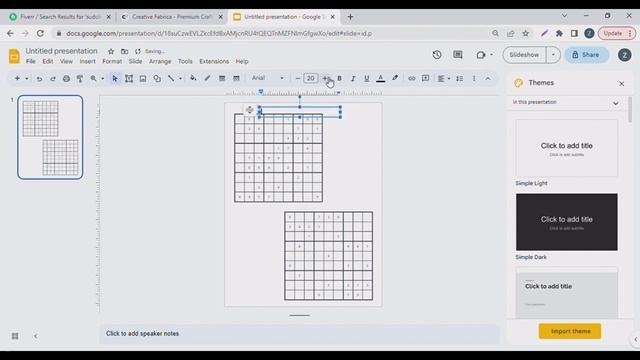Screen dimensions: 640x360
Task: Open the Slide menu
Action: pos(135,62)
